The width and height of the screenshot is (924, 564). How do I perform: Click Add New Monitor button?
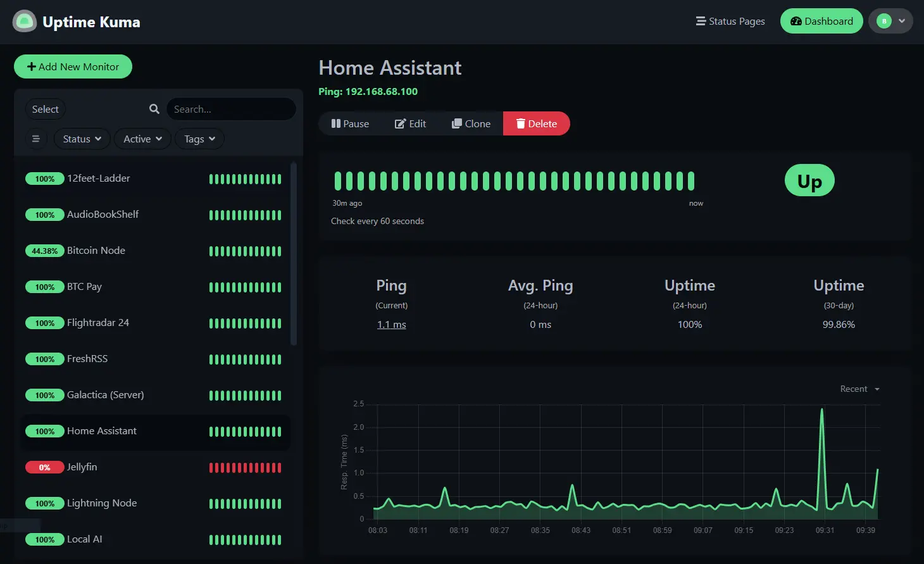[73, 66]
